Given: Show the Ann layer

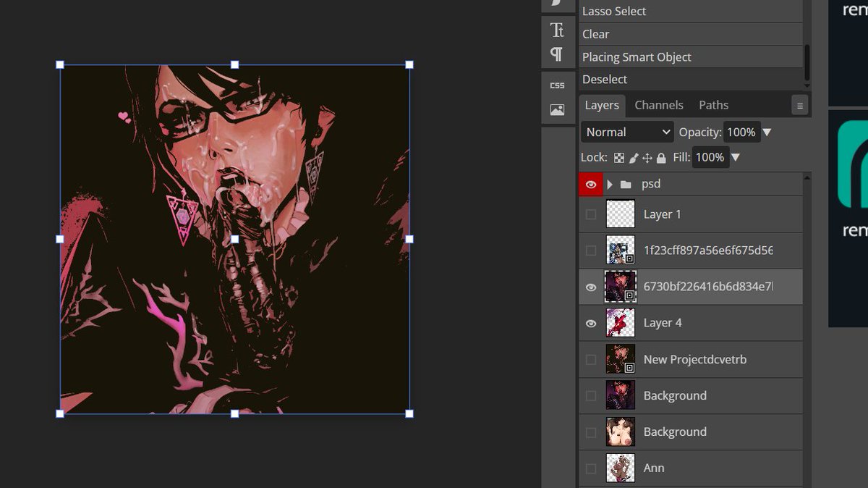Looking at the screenshot, I should (x=591, y=468).
